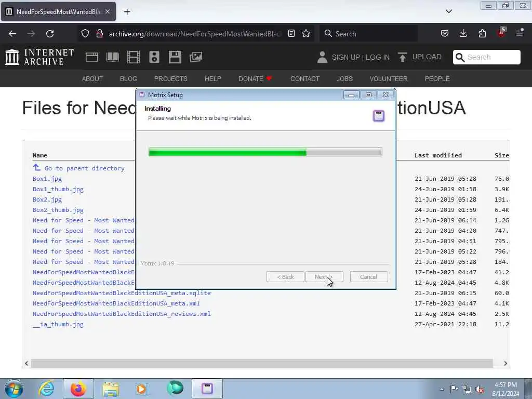532x399 pixels.
Task: Expand the list all tabs chevron
Action: pos(448,11)
